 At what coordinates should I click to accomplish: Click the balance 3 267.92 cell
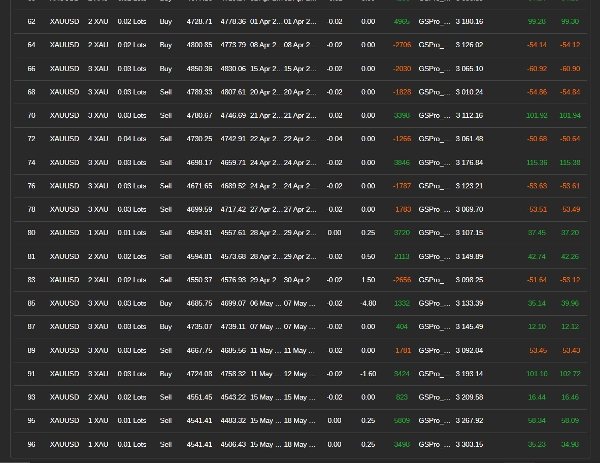click(469, 421)
